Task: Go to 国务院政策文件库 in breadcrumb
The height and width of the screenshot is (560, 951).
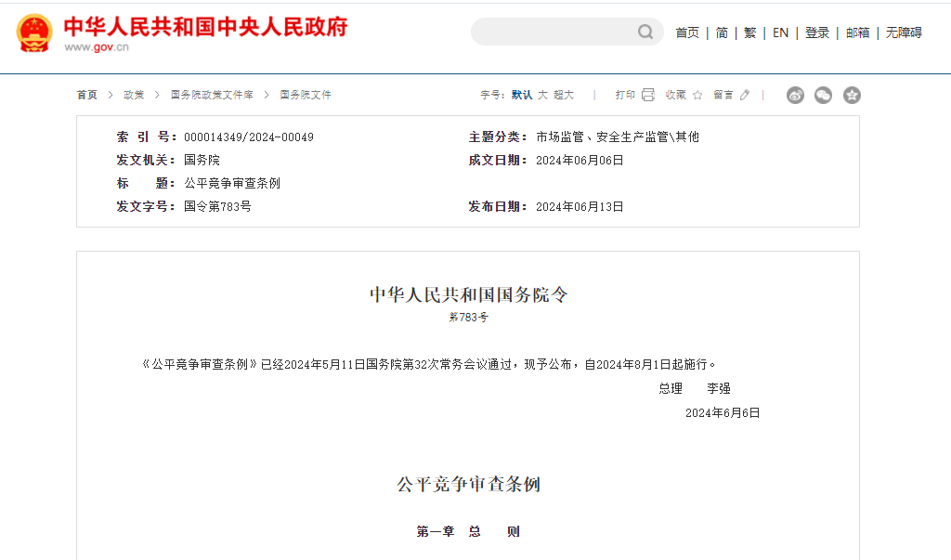Action: pos(212,95)
